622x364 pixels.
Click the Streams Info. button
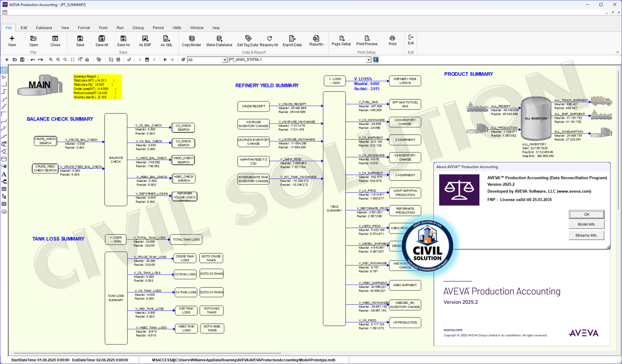click(586, 235)
